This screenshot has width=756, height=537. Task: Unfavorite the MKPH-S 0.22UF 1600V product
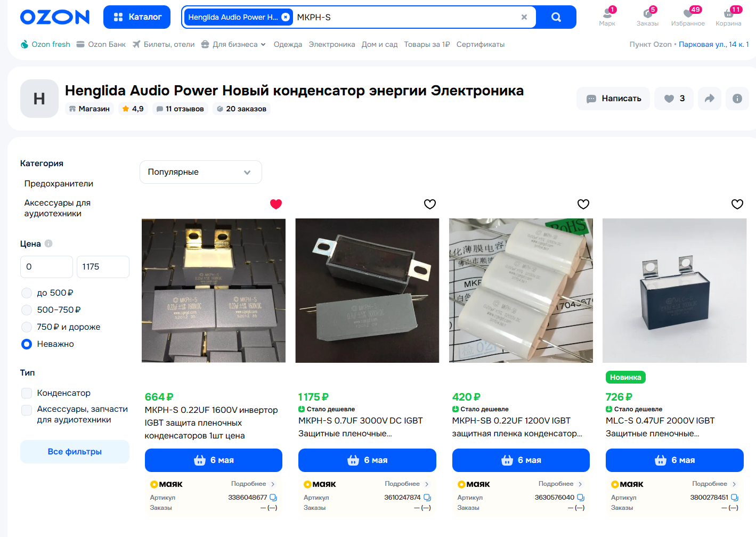pos(276,204)
